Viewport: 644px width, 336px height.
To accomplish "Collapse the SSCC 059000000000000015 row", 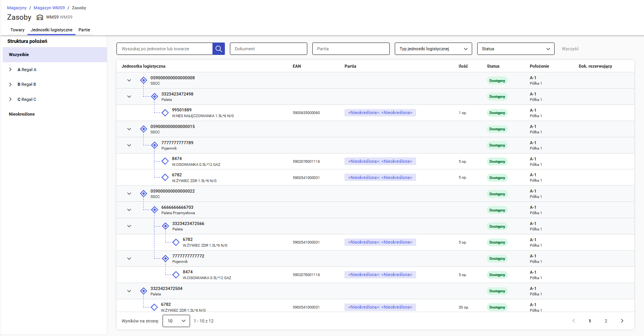I will (x=129, y=129).
